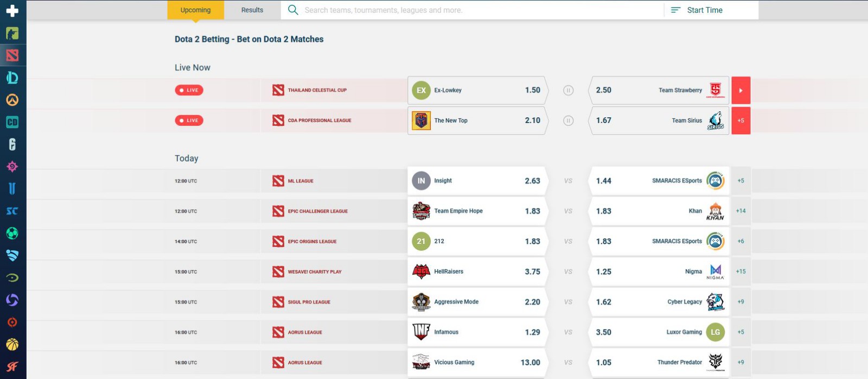868x379 pixels.
Task: Open the purple Heroes of the Storm icon
Action: [12, 300]
